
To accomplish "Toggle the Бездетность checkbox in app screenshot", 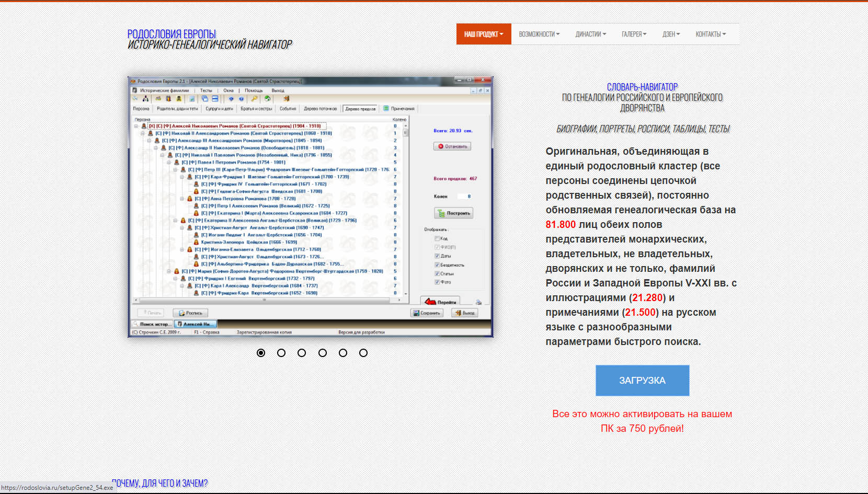I will point(437,265).
